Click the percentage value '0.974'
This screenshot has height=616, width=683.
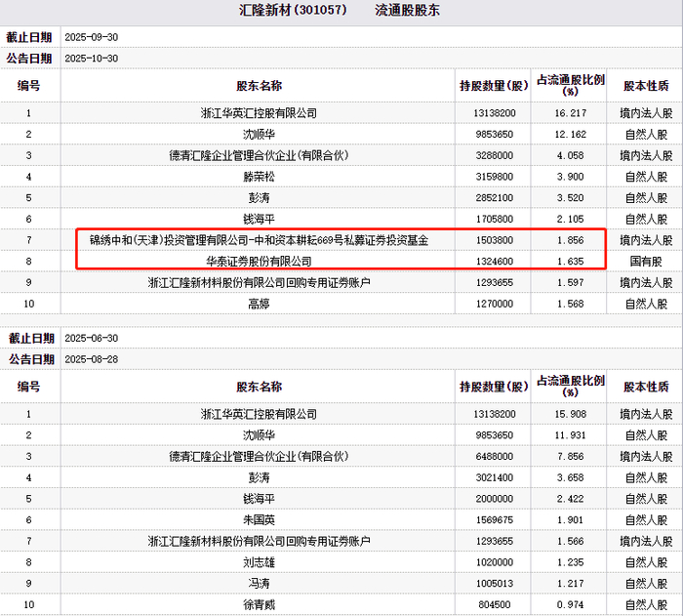[x=571, y=604]
